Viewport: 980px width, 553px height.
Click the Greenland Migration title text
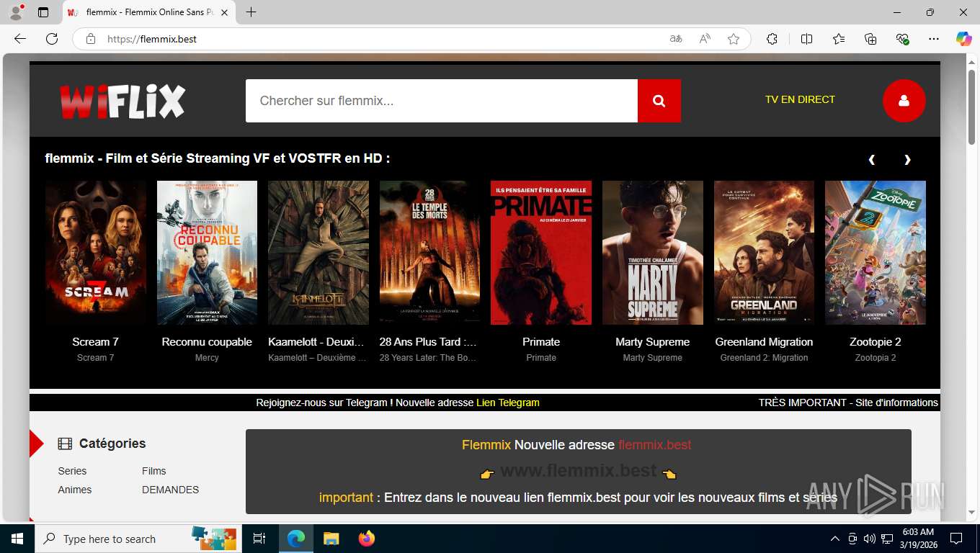pos(764,342)
